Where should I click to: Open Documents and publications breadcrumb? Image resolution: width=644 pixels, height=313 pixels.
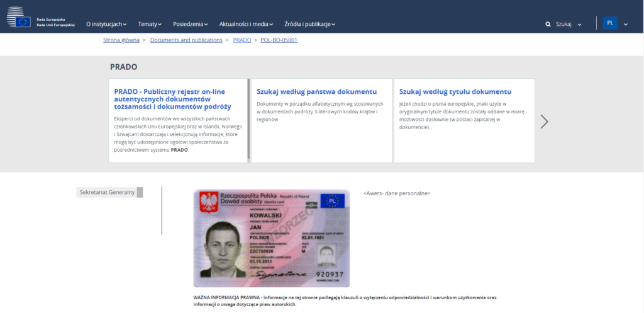(x=186, y=40)
